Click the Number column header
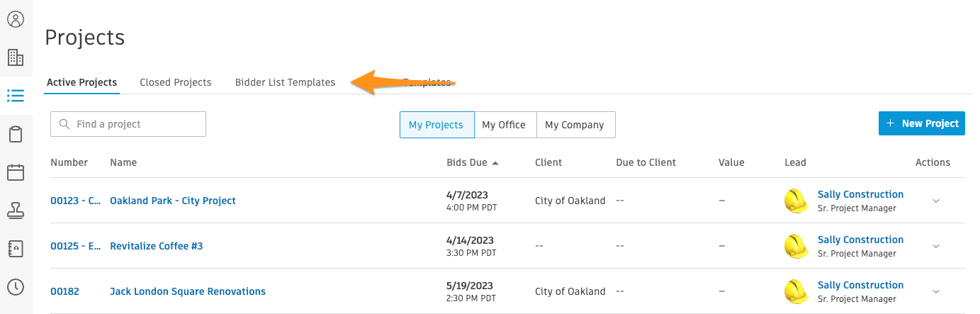The height and width of the screenshot is (314, 980). pyautogui.click(x=69, y=162)
